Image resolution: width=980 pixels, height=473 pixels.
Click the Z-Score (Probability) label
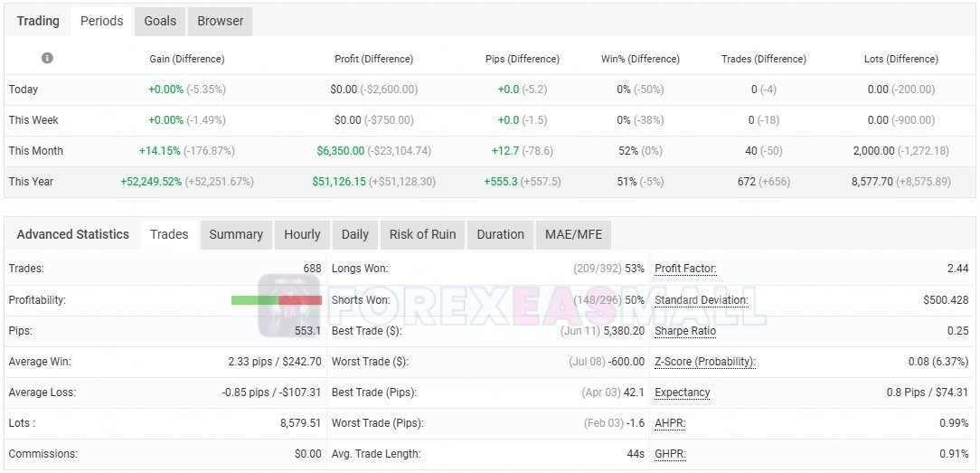click(x=705, y=362)
